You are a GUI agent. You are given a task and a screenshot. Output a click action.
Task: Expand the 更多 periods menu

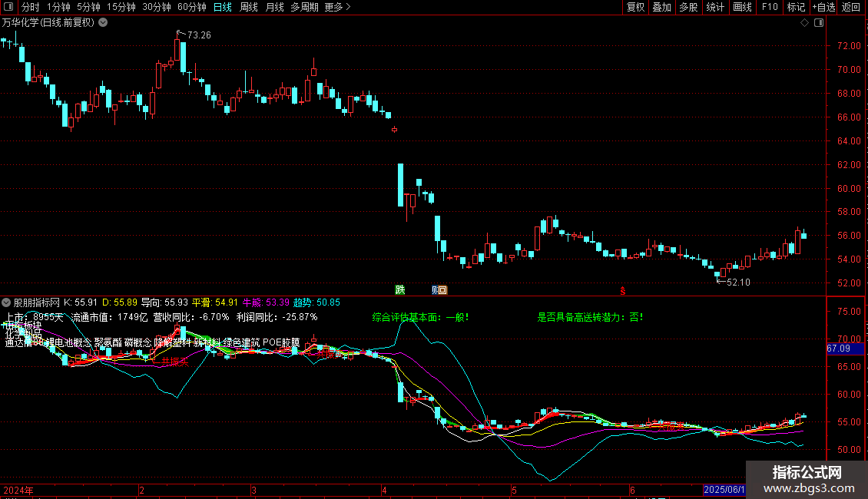(x=337, y=8)
